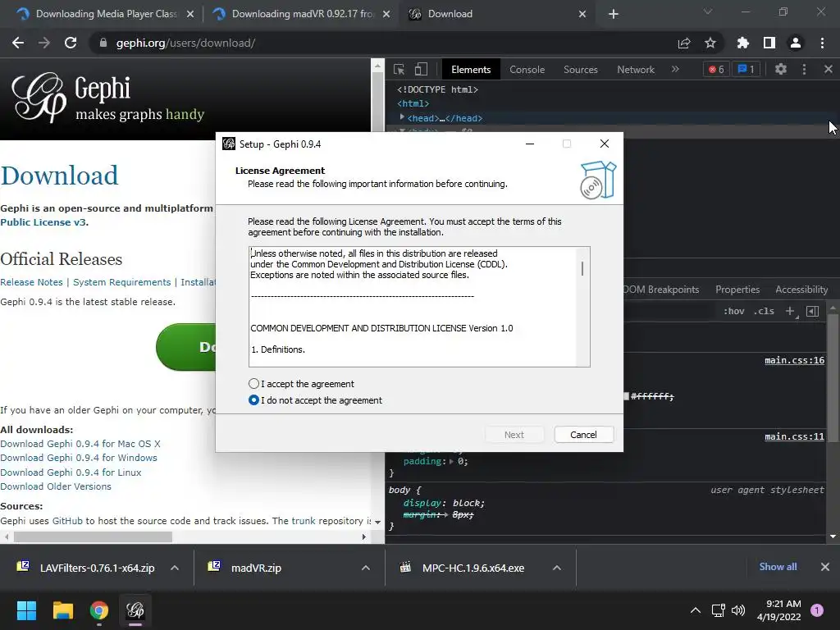
Task: Click the Next button in the setup wizard
Action: [514, 435]
